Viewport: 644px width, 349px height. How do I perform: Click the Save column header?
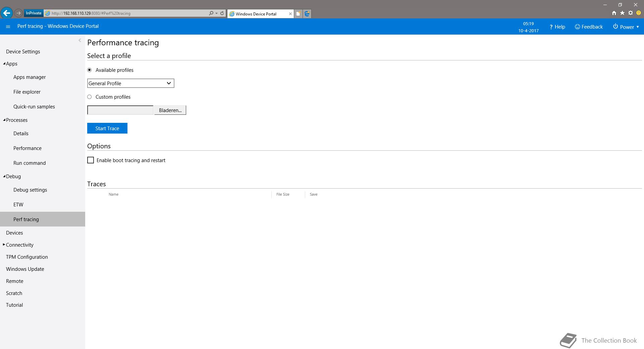(x=314, y=194)
